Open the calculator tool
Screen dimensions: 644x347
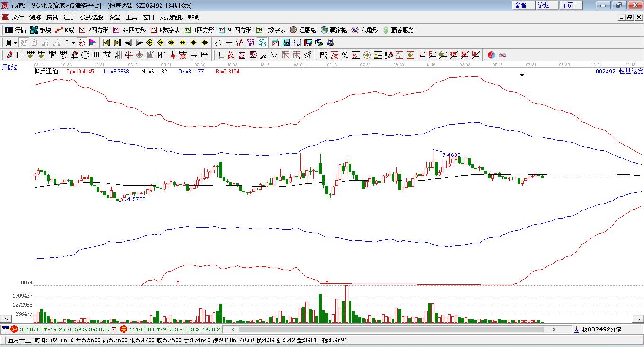pos(286,43)
